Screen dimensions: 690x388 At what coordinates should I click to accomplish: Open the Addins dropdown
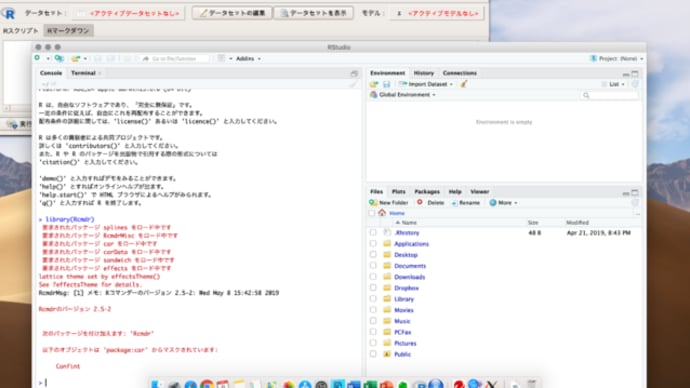248,59
